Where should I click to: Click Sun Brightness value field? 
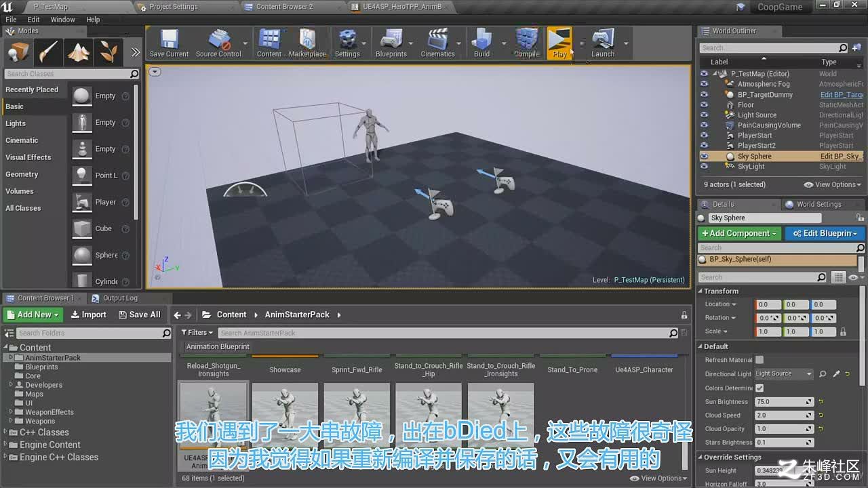[785, 401]
